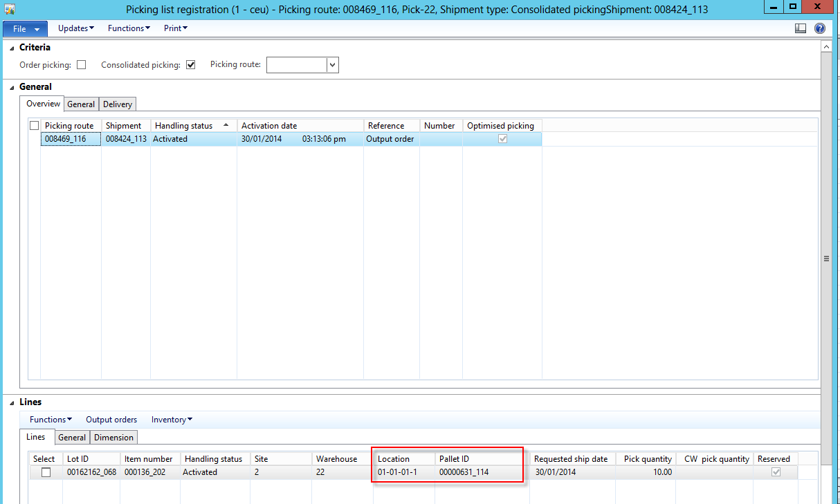Open the Picking route dropdown

[x=332, y=65]
